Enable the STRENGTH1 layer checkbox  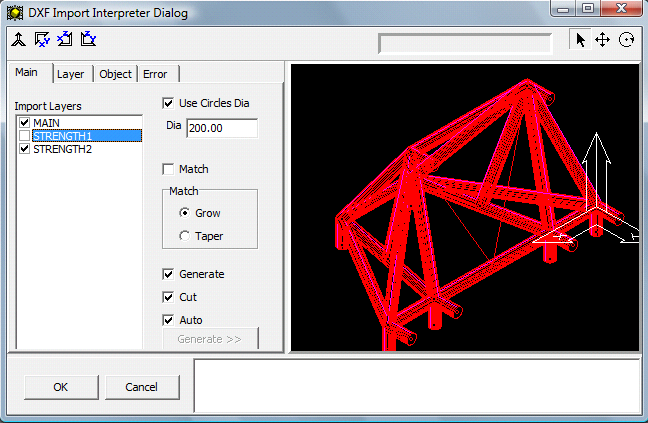[x=25, y=136]
